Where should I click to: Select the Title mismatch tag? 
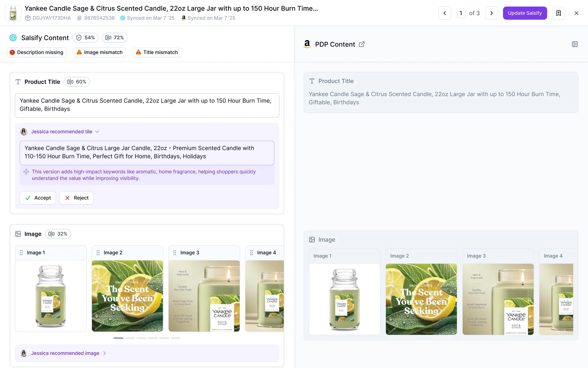(157, 52)
